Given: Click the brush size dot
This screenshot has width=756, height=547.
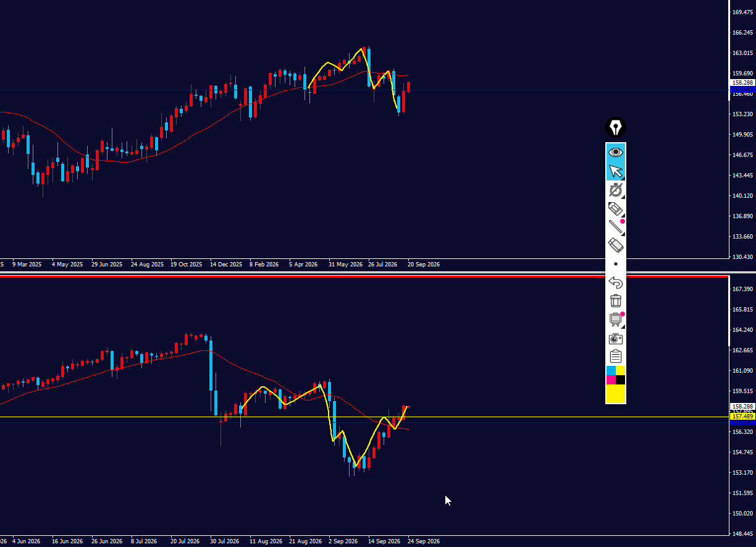Looking at the screenshot, I should click(616, 264).
